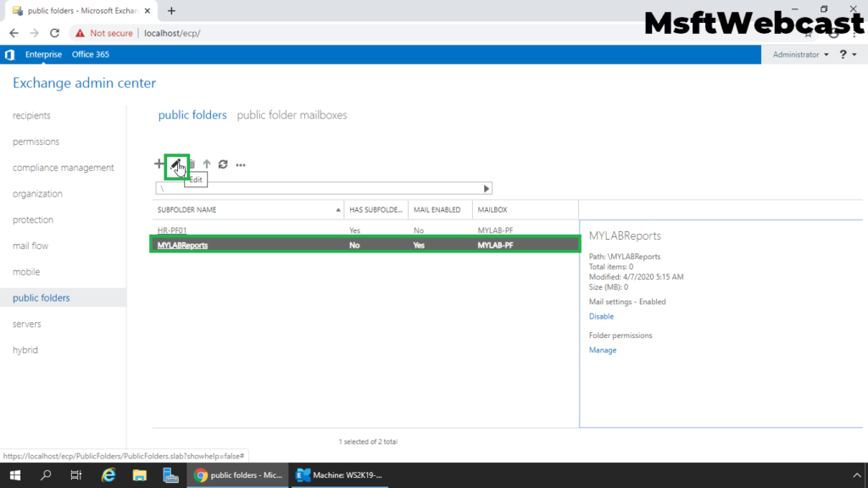Open mobile in left navigation
Viewport: 868px width, 488px height.
[x=26, y=272]
